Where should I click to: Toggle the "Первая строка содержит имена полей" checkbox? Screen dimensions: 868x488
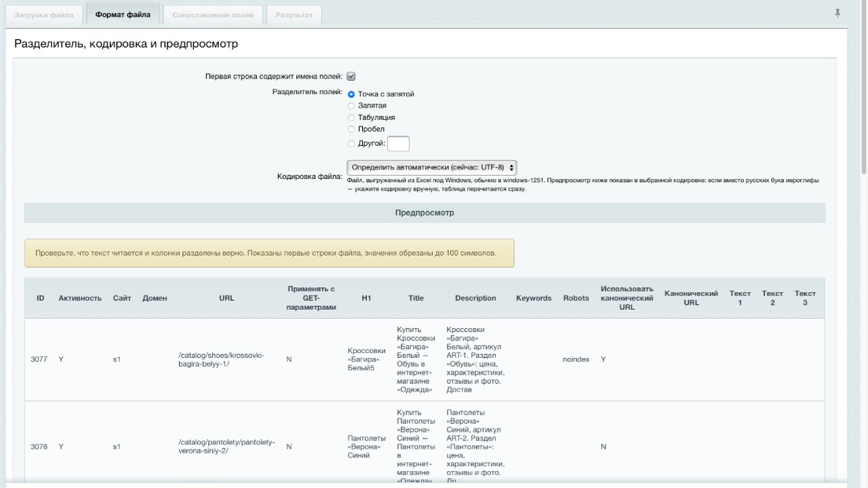[x=351, y=77]
